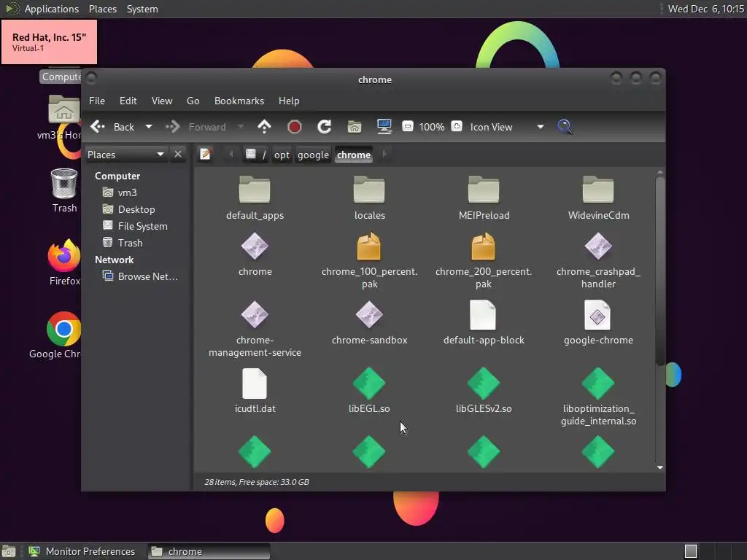Select Trash in the Places sidebar
The height and width of the screenshot is (560, 747).
click(x=130, y=243)
